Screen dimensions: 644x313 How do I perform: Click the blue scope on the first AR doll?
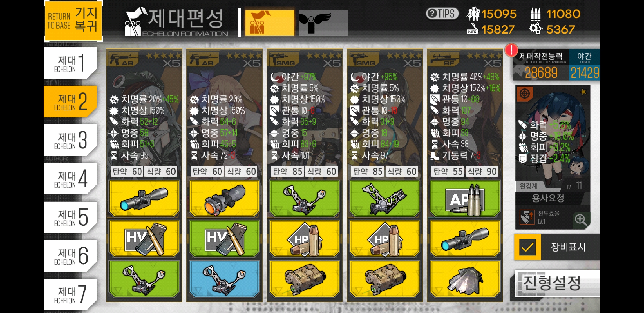point(144,199)
